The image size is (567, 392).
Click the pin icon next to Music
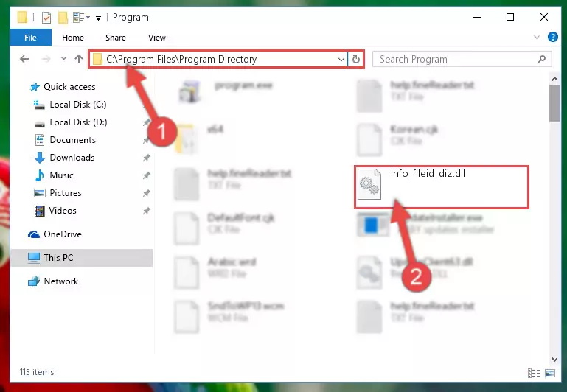[146, 175]
